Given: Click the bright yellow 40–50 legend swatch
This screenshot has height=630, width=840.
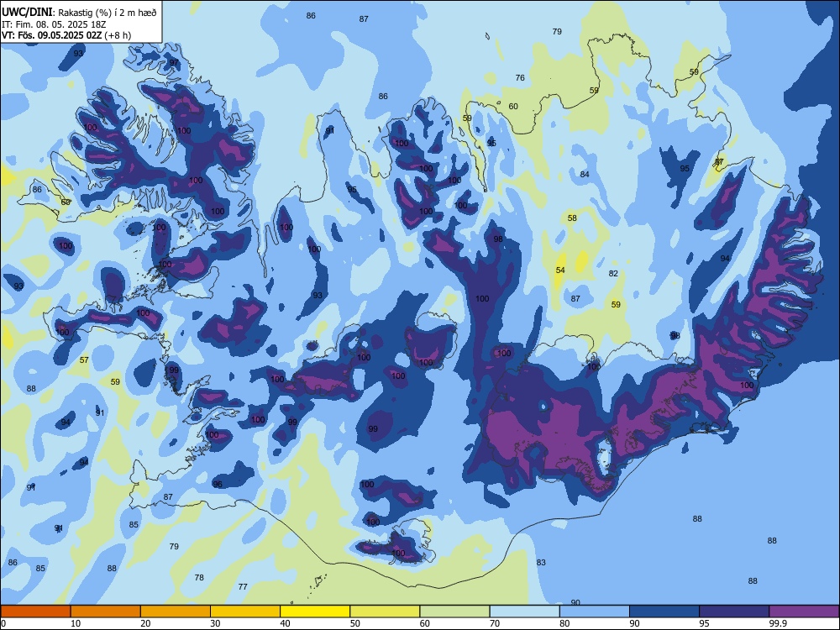Looking at the screenshot, I should (x=315, y=612).
